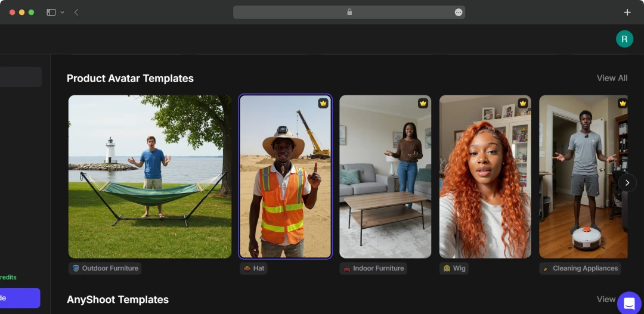The width and height of the screenshot is (644, 314).
Task: Open the R profile avatar
Action: [624, 39]
